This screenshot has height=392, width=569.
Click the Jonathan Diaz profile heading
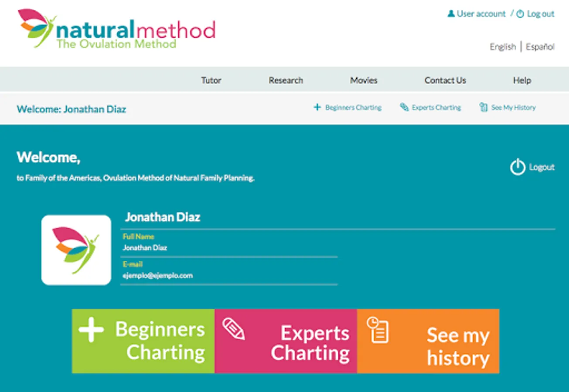click(163, 217)
